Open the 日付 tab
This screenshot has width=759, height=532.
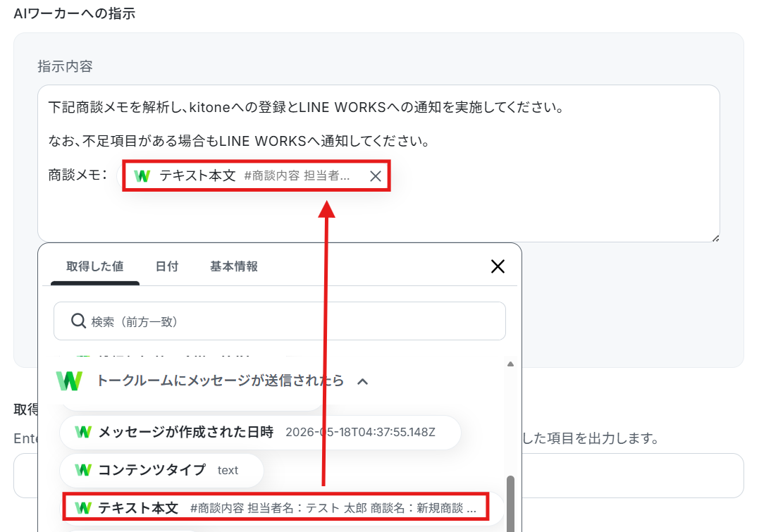tap(167, 267)
